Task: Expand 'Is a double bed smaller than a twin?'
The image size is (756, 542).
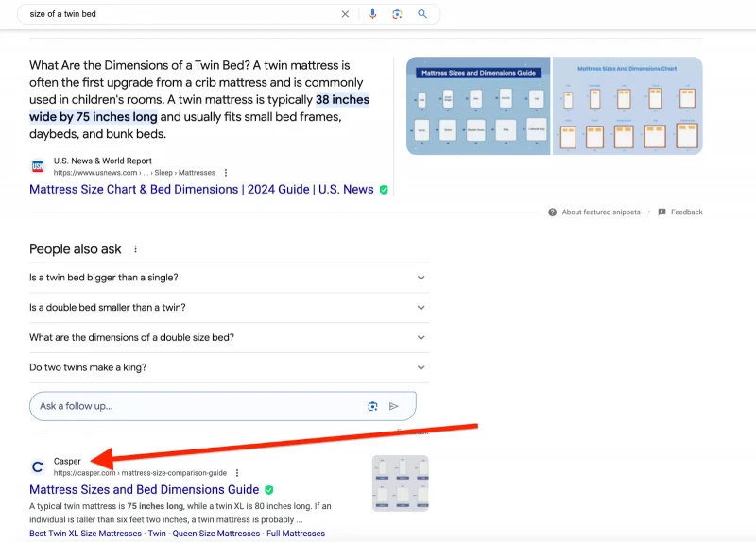Action: click(229, 308)
